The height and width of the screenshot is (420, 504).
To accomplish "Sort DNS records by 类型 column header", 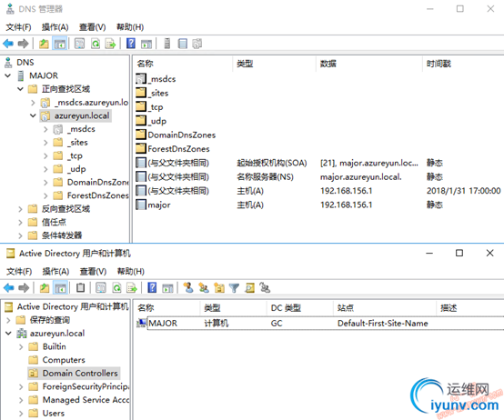I will [x=274, y=64].
